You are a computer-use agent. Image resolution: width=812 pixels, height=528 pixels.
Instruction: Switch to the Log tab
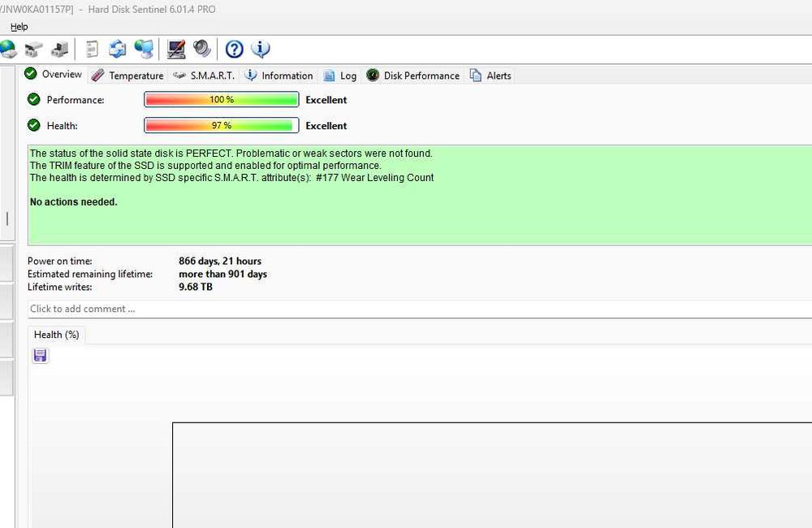340,76
